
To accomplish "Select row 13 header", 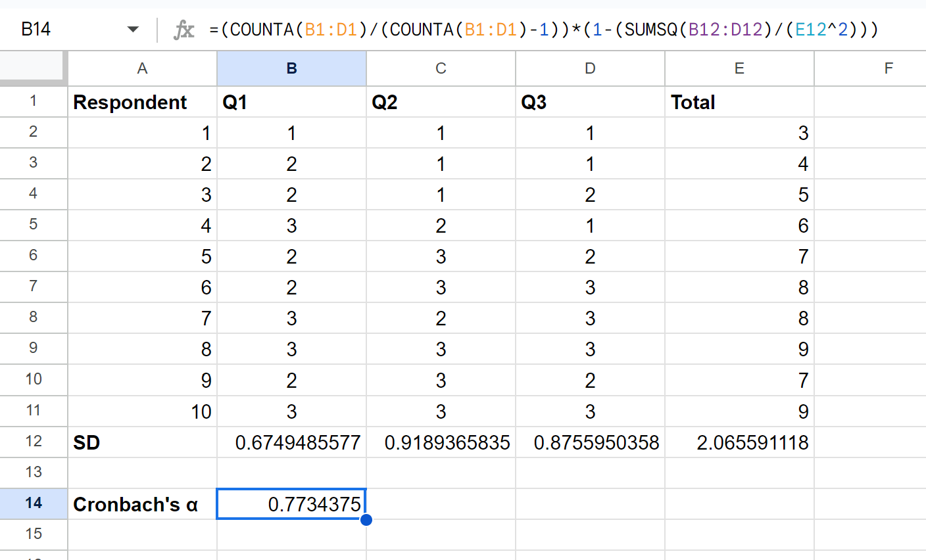I will point(34,473).
